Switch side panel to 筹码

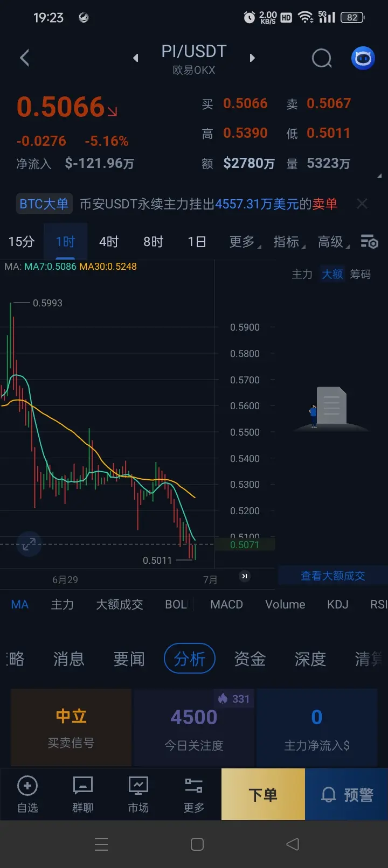pos(360,274)
